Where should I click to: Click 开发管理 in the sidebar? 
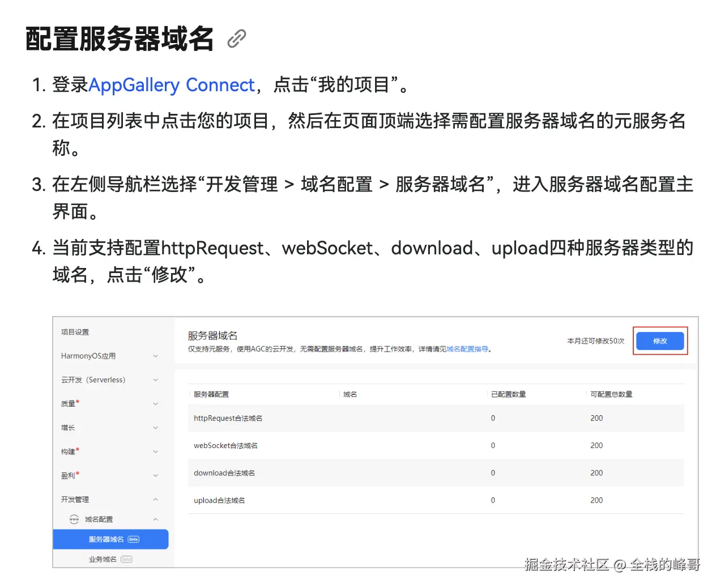[75, 499]
